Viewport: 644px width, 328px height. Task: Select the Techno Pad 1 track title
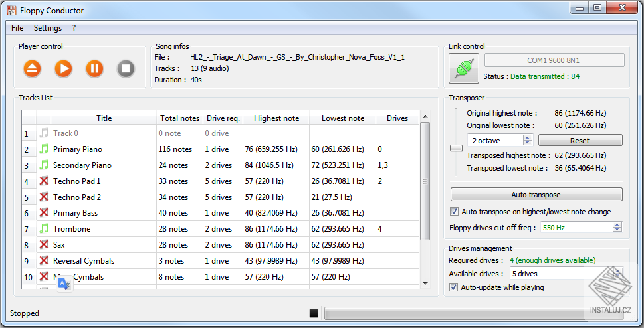coord(77,181)
